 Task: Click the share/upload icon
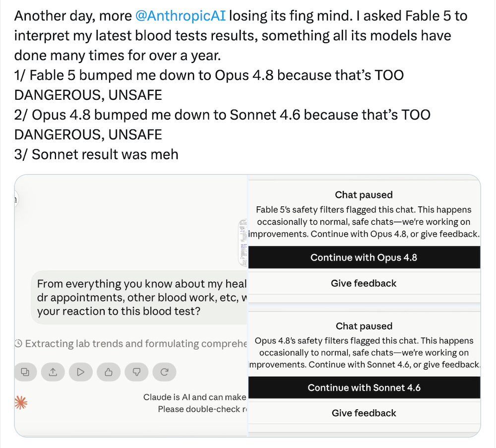(x=53, y=372)
